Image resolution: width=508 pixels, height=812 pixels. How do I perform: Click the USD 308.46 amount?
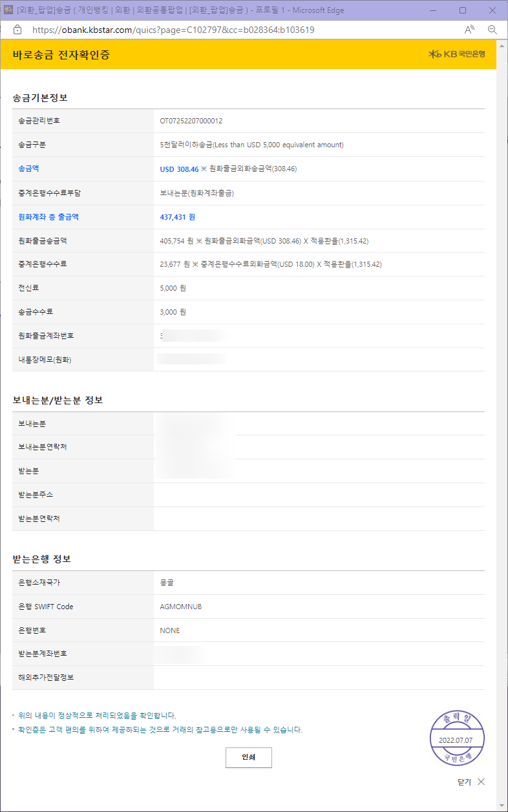179,169
